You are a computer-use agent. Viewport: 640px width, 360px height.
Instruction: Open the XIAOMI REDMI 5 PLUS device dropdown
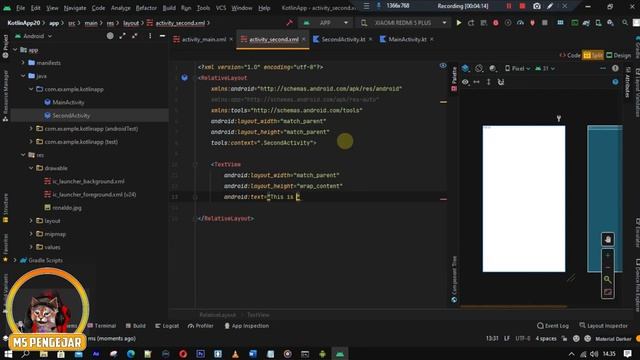(x=403, y=23)
